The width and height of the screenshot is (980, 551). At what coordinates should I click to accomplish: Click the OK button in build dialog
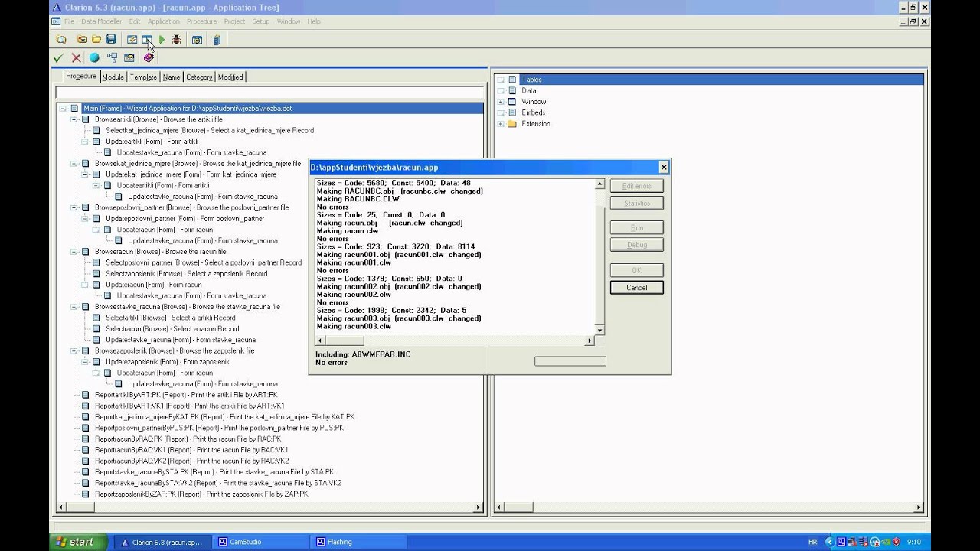click(636, 270)
